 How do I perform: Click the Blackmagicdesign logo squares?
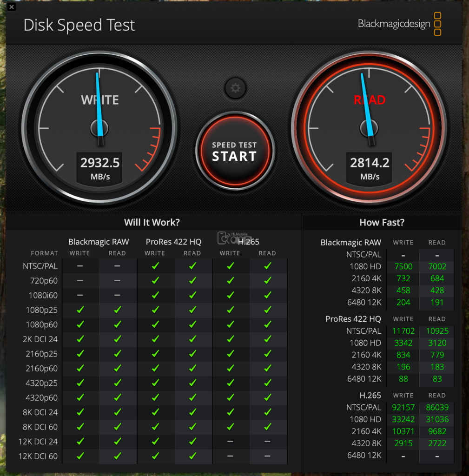pyautogui.click(x=437, y=24)
